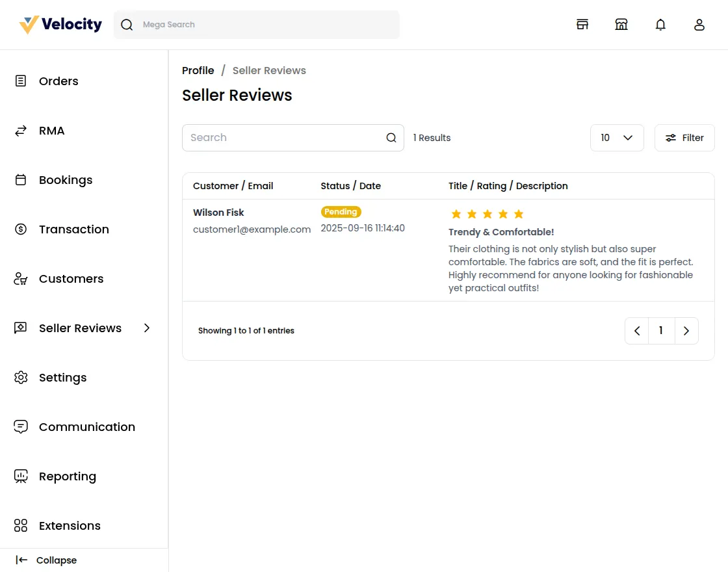Click the storefront icon in the header

point(582,24)
